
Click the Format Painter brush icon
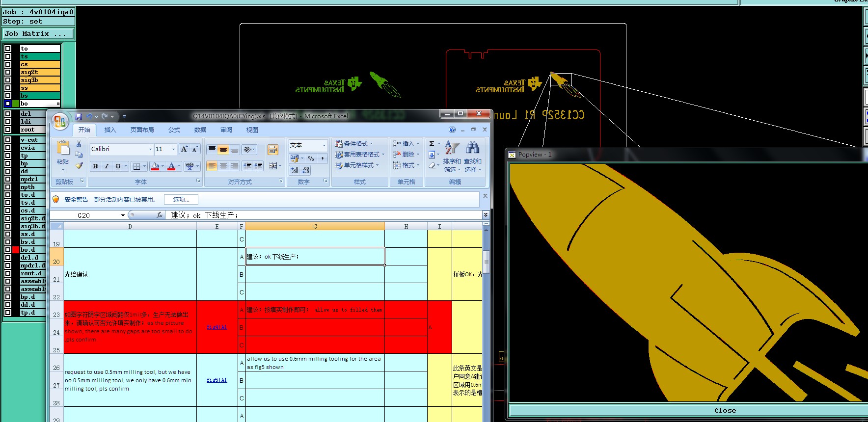pyautogui.click(x=79, y=165)
